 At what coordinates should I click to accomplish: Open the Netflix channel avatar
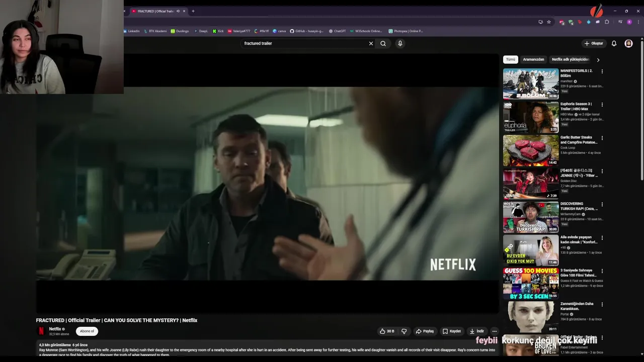pos(41,331)
